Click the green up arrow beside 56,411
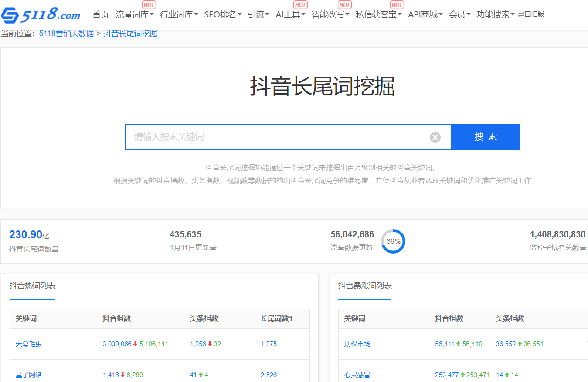The height and width of the screenshot is (382, 588). pyautogui.click(x=458, y=344)
